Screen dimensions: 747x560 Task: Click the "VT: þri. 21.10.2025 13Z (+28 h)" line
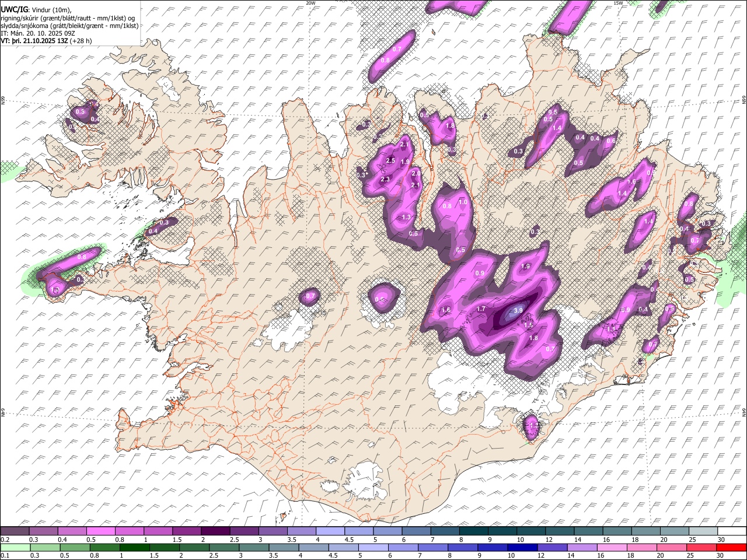point(46,41)
